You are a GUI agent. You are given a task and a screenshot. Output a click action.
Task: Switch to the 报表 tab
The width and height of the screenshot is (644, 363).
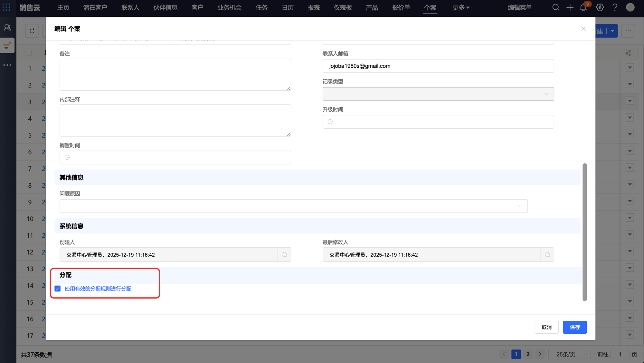tap(314, 7)
